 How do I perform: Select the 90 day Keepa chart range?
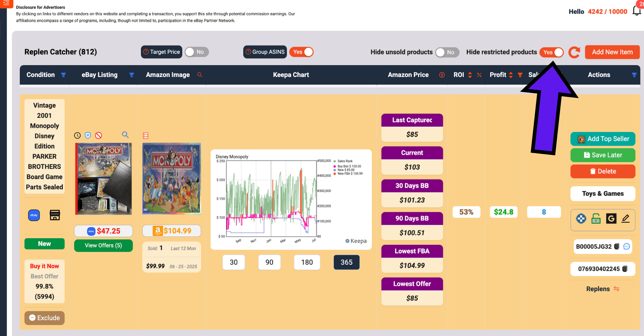tap(269, 262)
